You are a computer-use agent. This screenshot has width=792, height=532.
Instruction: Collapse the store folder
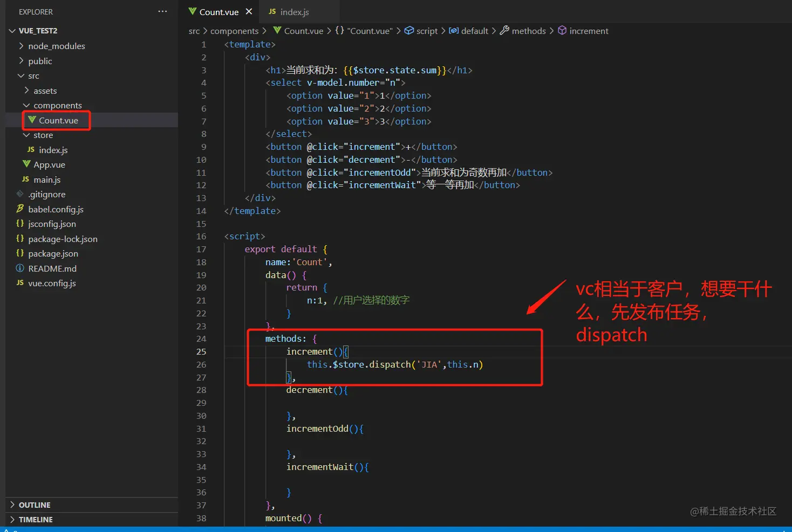tap(26, 135)
